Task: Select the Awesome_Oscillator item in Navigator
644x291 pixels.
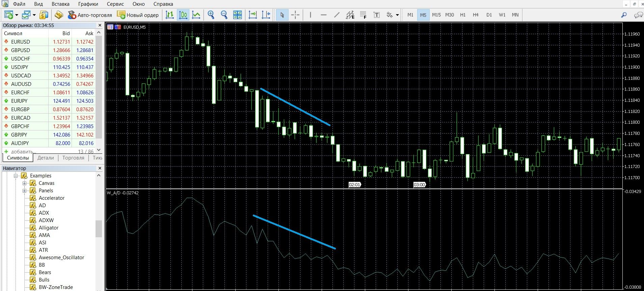Action: click(x=61, y=258)
